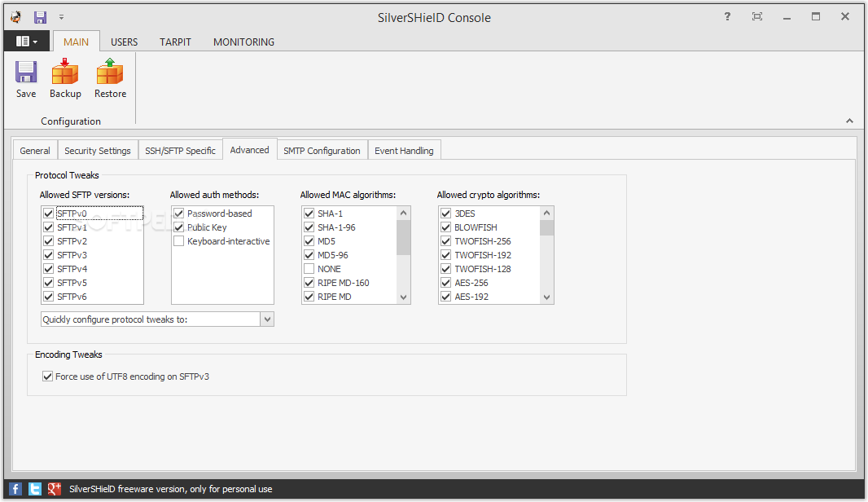Disable Password-based authentication
This screenshot has height=502, width=868.
[179, 214]
